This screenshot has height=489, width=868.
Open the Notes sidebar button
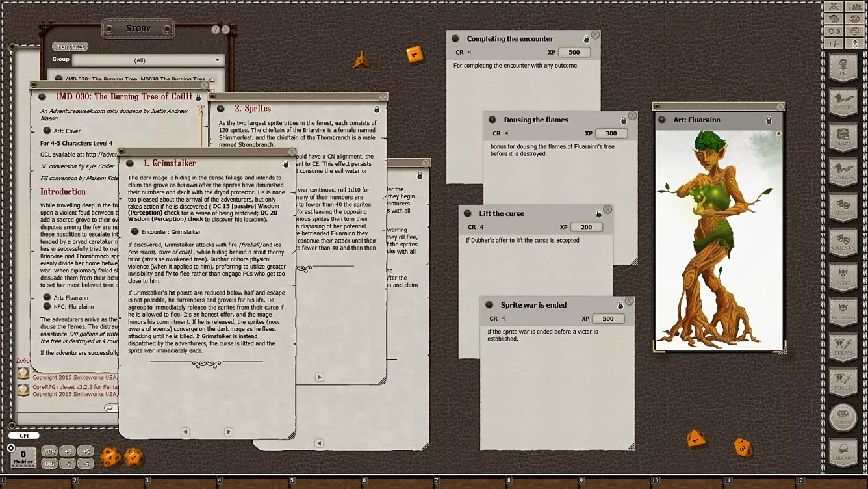pyautogui.click(x=843, y=102)
